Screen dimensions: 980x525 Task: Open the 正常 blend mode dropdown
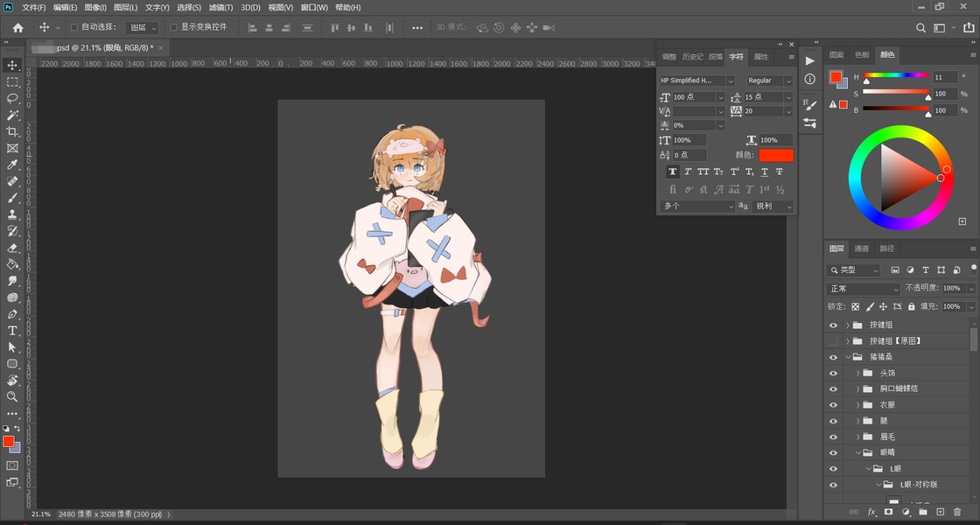click(x=863, y=289)
